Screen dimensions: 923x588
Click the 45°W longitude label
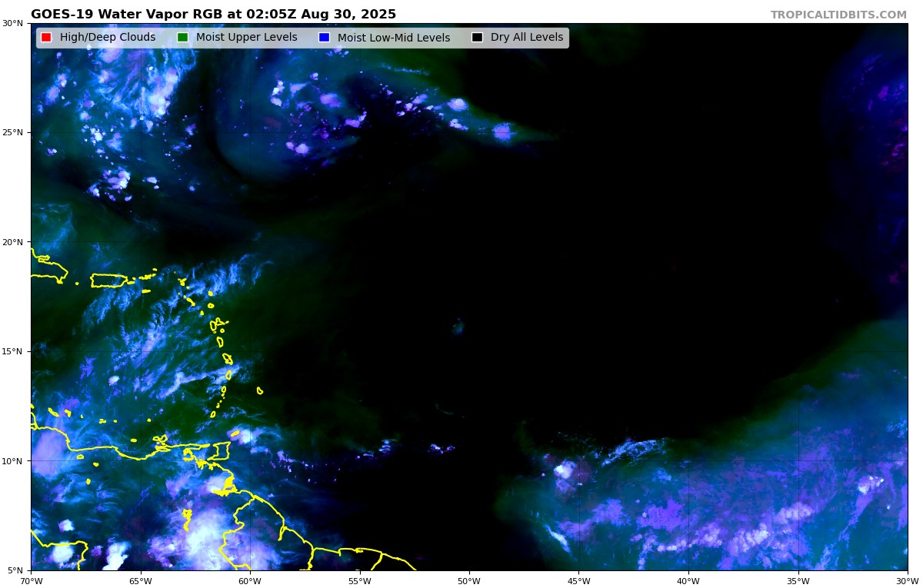pos(578,581)
